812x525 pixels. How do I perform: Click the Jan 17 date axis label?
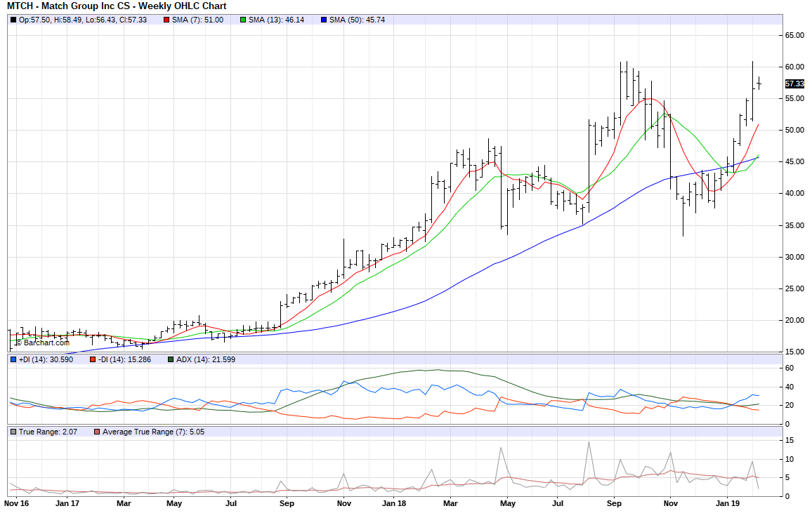point(67,503)
